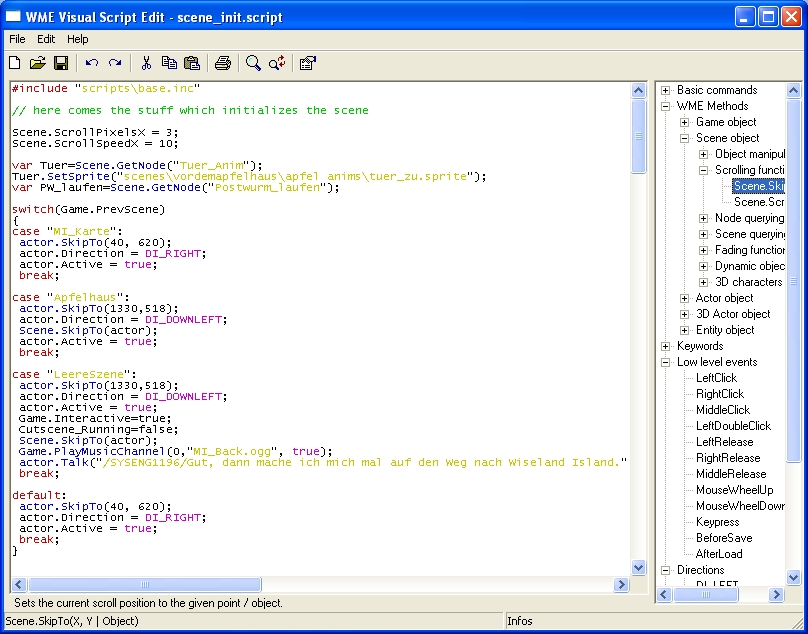808x634 pixels.
Task: Select the Scene.Scr tree item below SkipTo
Action: (759, 202)
